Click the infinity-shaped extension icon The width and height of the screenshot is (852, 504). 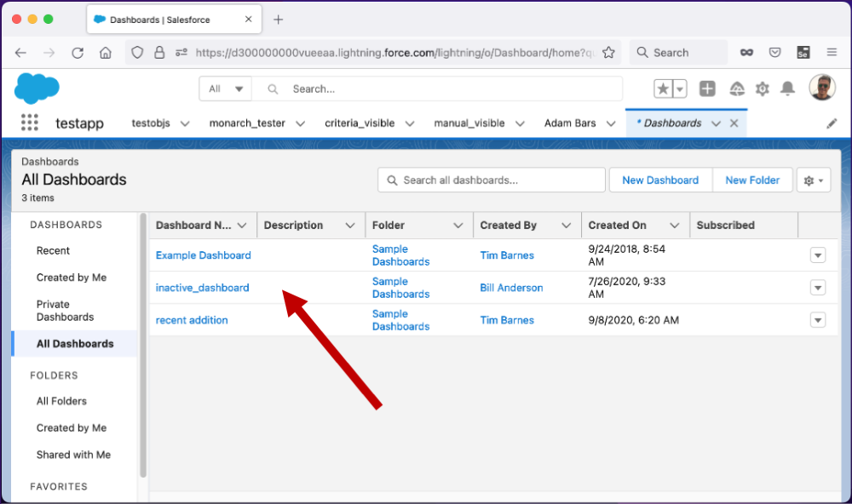click(x=746, y=53)
